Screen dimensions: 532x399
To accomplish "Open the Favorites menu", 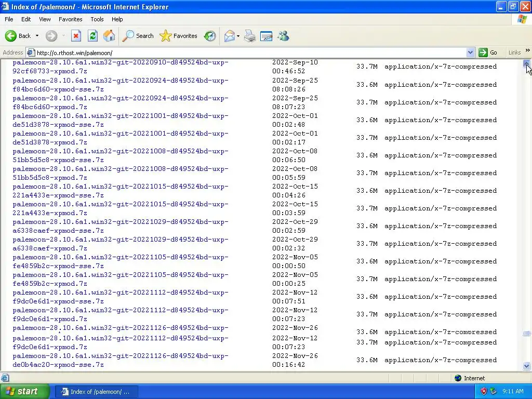I will 70,19.
